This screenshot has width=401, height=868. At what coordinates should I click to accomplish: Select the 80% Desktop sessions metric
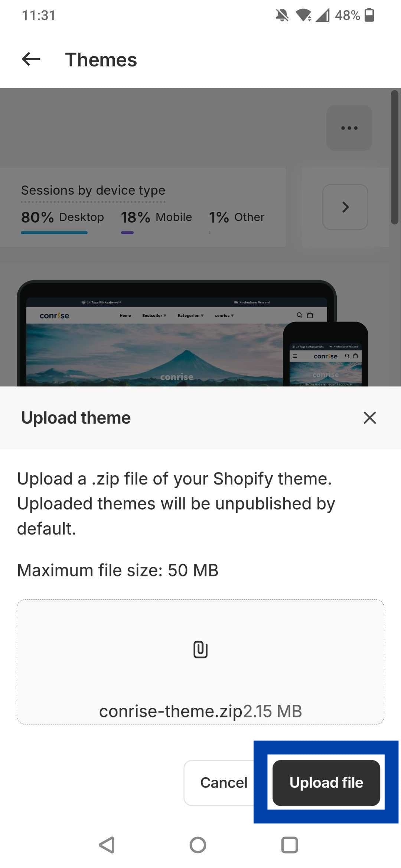tap(62, 217)
